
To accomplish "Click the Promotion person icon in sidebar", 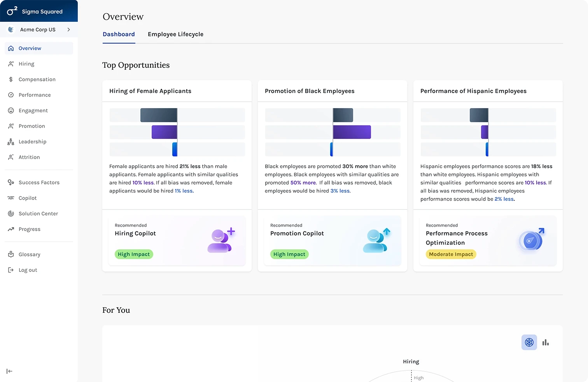I will (11, 126).
